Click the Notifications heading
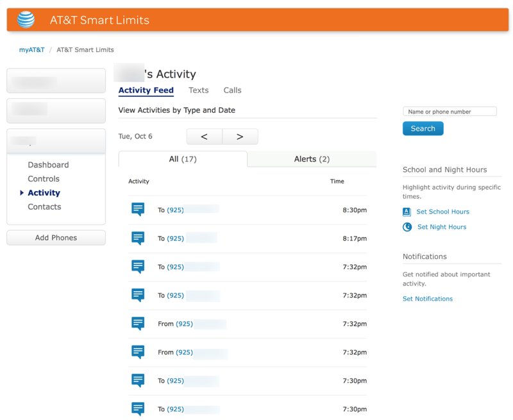The height and width of the screenshot is (420, 513). 425,256
